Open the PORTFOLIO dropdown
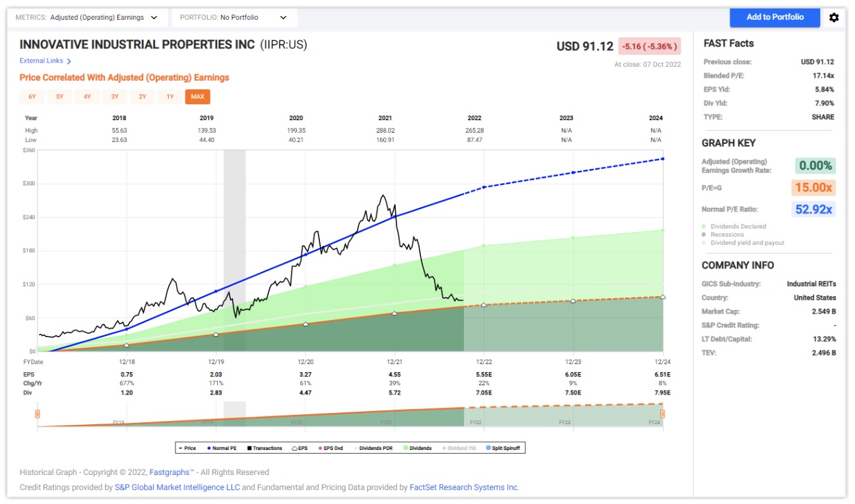Viewport: 855px width, 504px height. click(x=234, y=18)
